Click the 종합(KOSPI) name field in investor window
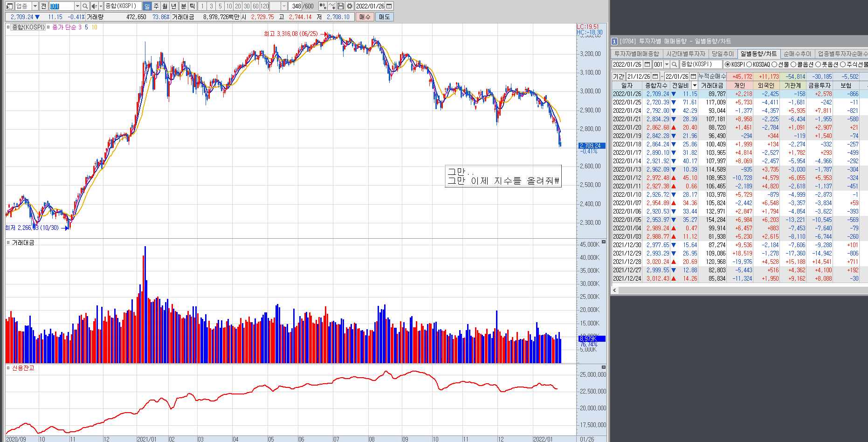The height and width of the screenshot is (442, 868). pos(701,64)
